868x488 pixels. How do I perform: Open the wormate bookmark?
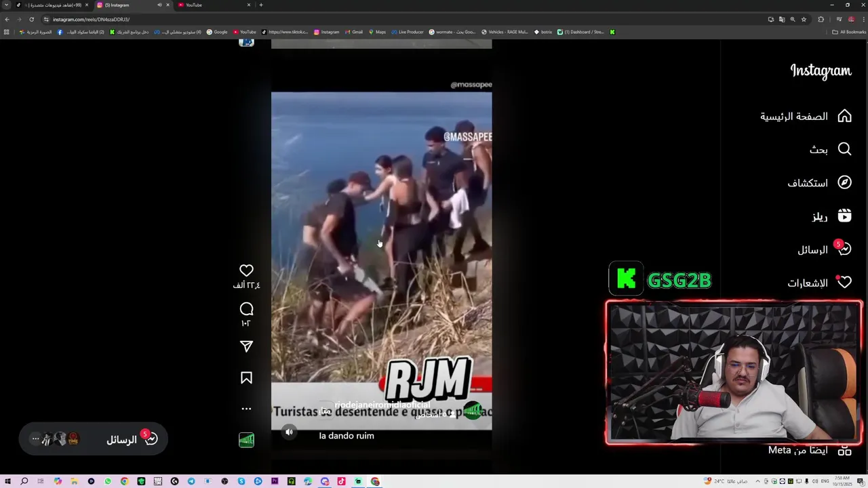click(x=452, y=32)
